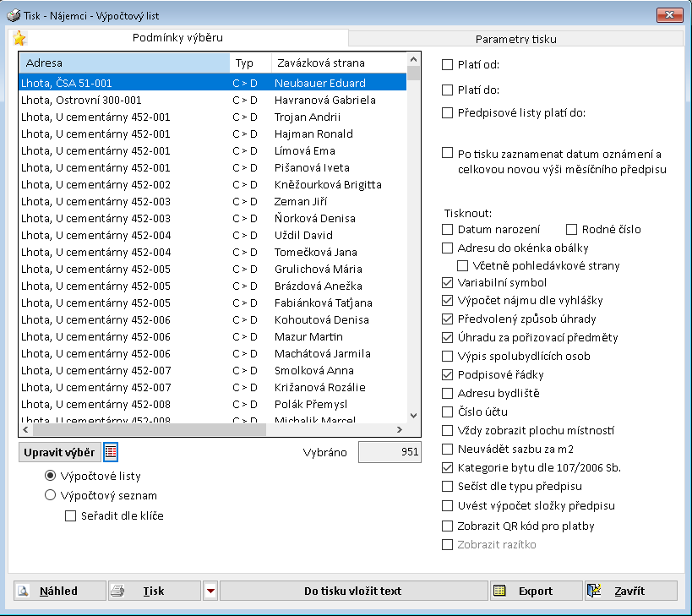The height and width of the screenshot is (616, 692).
Task: Close the dialog with the Zavřít button
Action: point(630,591)
